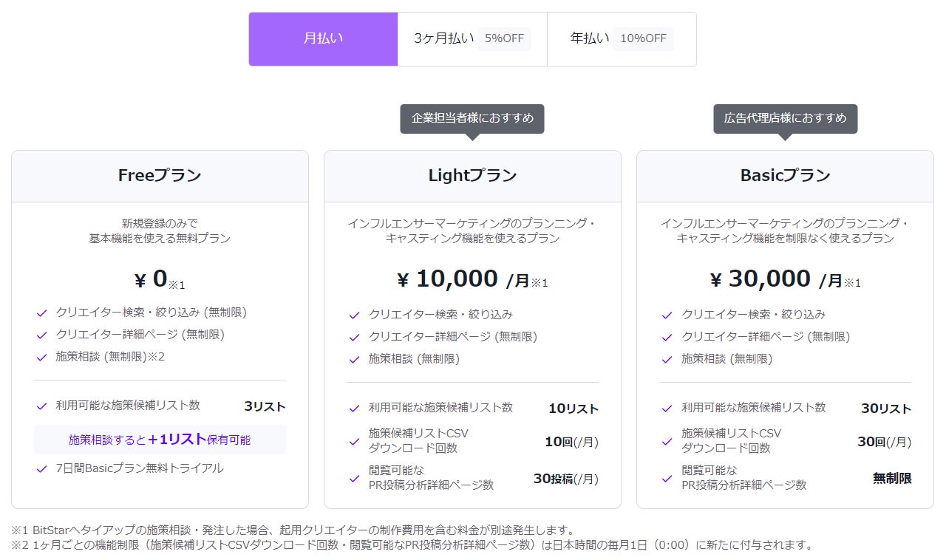
Task: Click the 施策相談すると+1リスト保有可能 banner
Action: pyautogui.click(x=160, y=440)
